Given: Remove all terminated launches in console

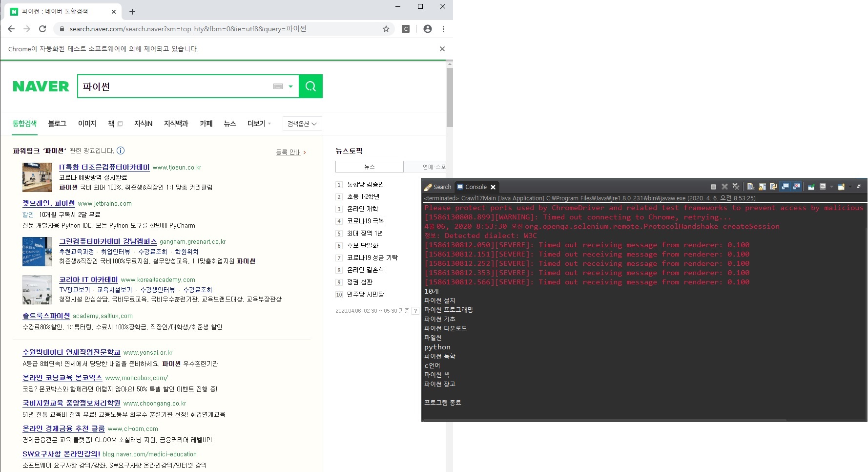Looking at the screenshot, I should [736, 187].
